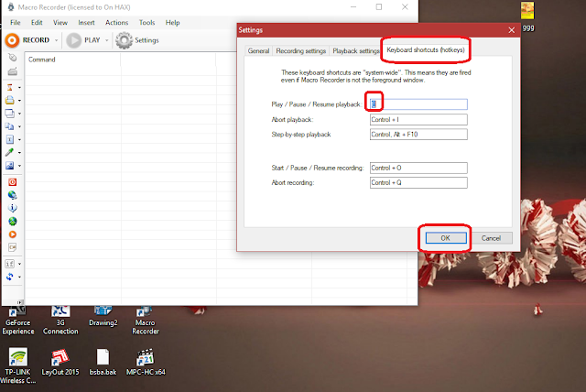Open the Help menu

coord(173,22)
